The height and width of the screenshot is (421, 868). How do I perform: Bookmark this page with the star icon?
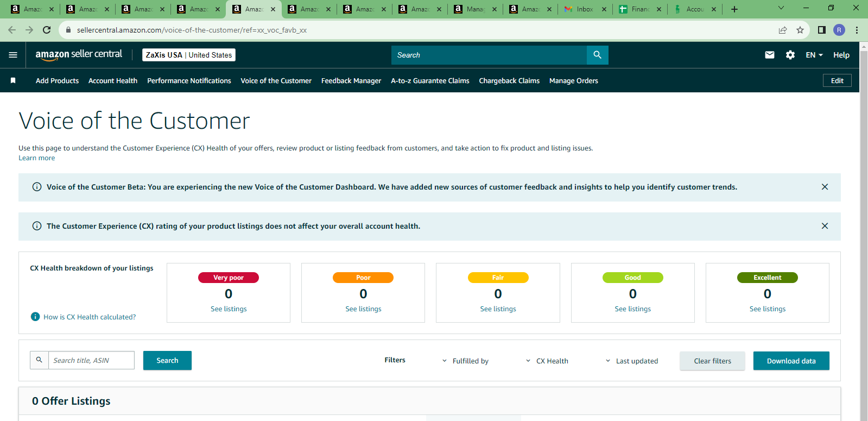click(x=800, y=30)
